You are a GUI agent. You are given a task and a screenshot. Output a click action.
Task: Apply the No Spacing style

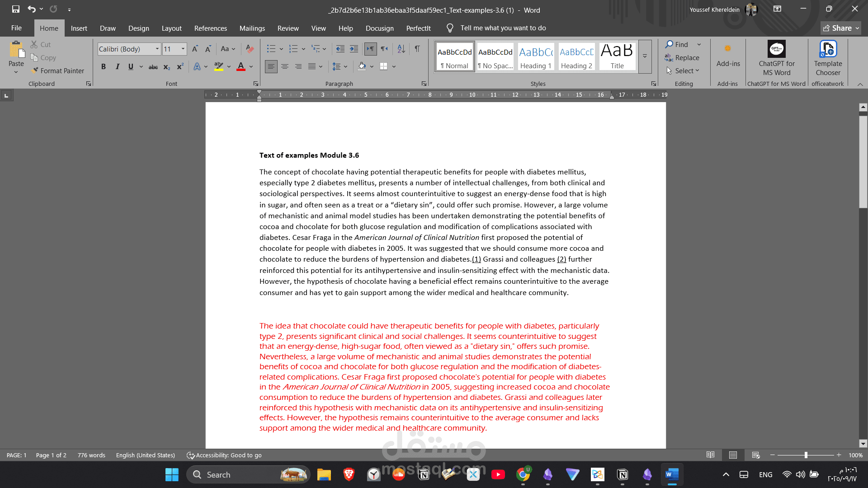[495, 56]
